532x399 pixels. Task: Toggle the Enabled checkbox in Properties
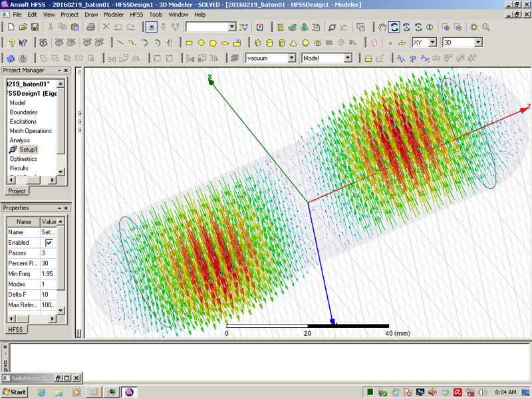pyautogui.click(x=49, y=243)
